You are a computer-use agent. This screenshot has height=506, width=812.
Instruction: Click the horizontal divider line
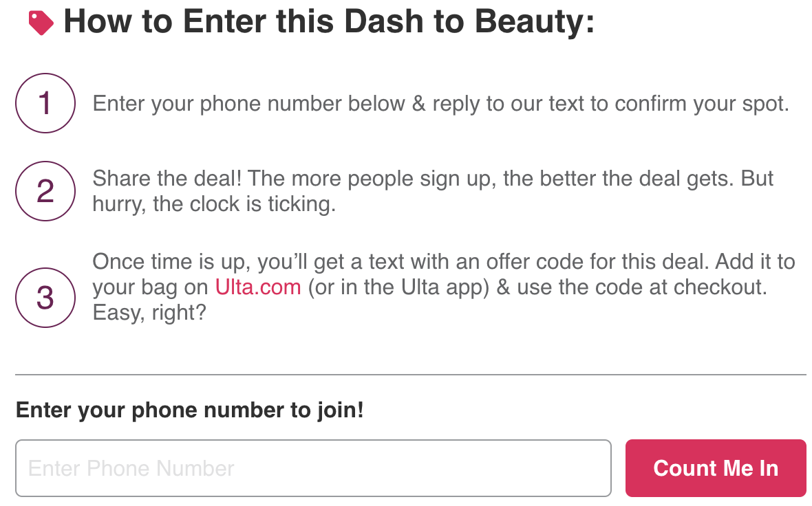click(411, 374)
